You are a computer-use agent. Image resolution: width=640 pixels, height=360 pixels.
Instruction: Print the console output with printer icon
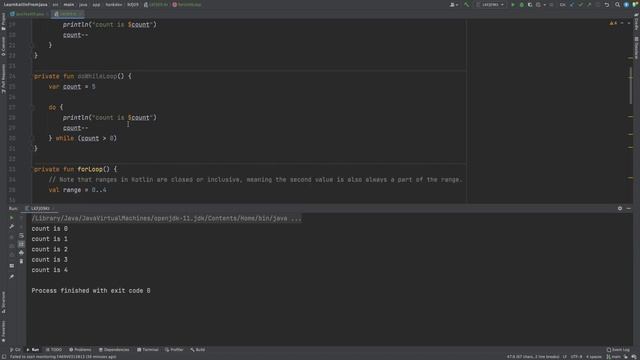pos(21,253)
